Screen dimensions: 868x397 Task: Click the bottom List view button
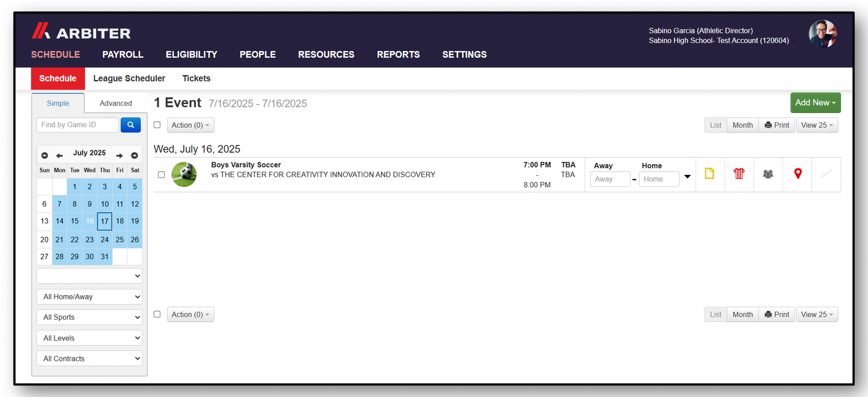(x=715, y=314)
